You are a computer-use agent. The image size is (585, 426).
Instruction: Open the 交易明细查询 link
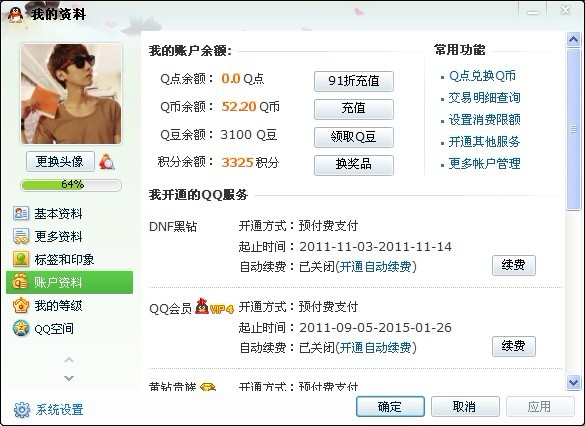484,98
